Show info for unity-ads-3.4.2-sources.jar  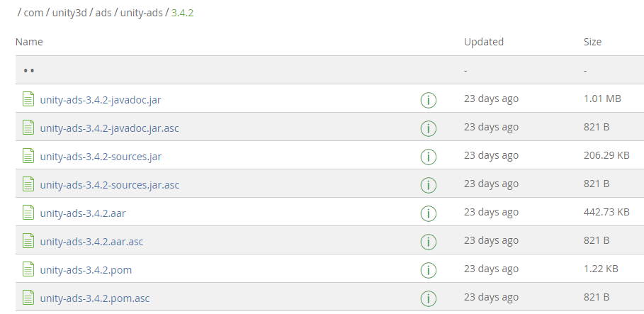click(428, 157)
